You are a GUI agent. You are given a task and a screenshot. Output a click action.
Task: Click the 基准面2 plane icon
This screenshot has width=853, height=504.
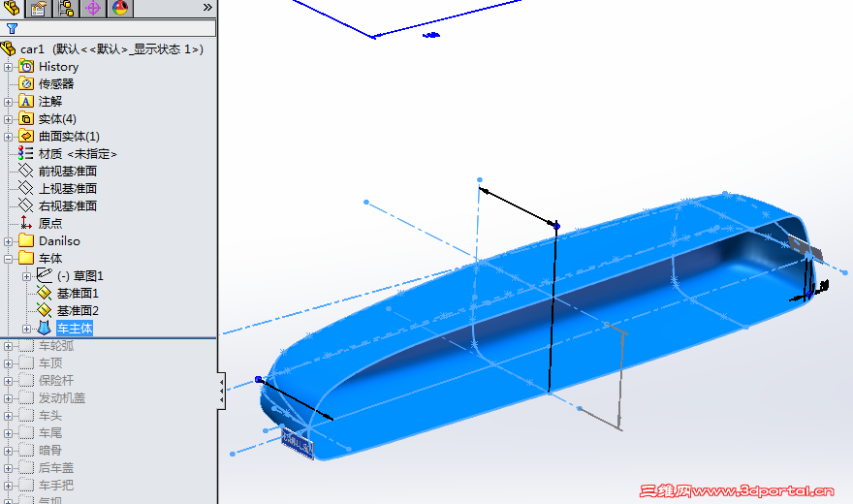click(x=44, y=310)
